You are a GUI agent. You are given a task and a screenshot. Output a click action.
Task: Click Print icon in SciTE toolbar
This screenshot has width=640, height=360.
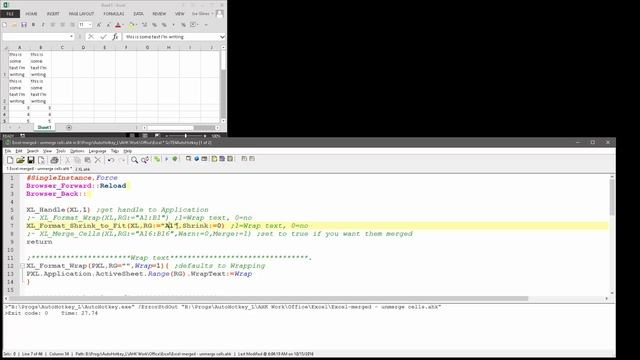(x=54, y=160)
